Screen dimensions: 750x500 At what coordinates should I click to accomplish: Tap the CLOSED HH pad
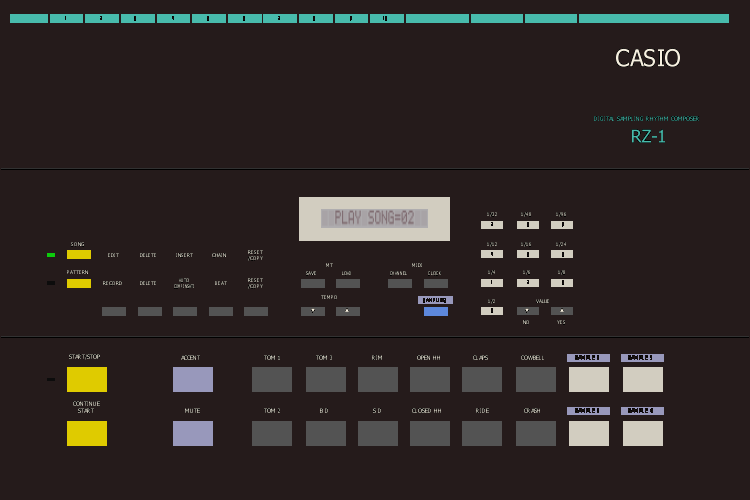pos(430,433)
